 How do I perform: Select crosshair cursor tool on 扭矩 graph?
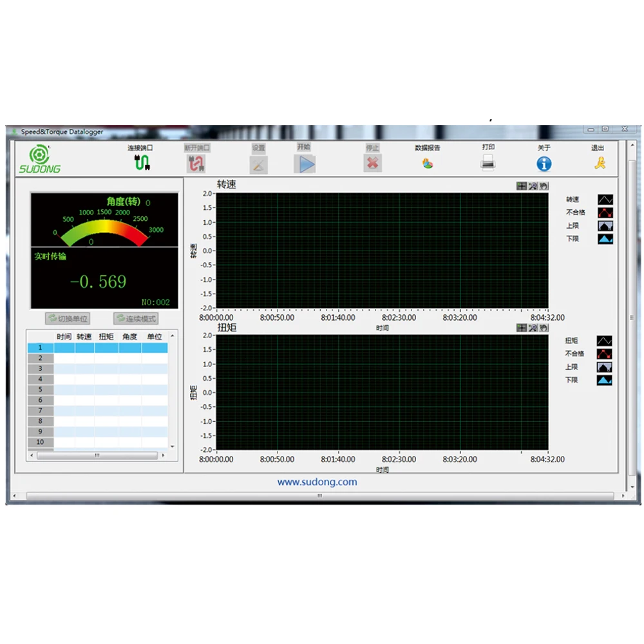(x=521, y=328)
